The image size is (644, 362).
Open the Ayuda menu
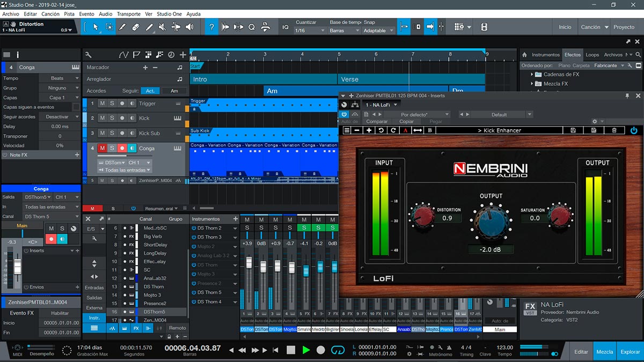point(193,13)
